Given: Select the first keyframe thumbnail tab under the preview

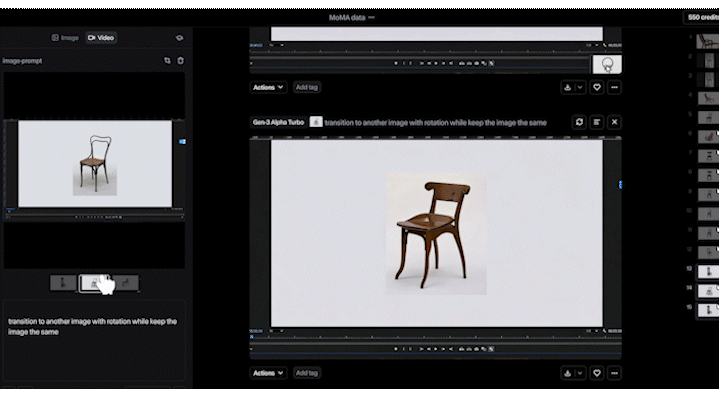Looking at the screenshot, I should (x=63, y=283).
